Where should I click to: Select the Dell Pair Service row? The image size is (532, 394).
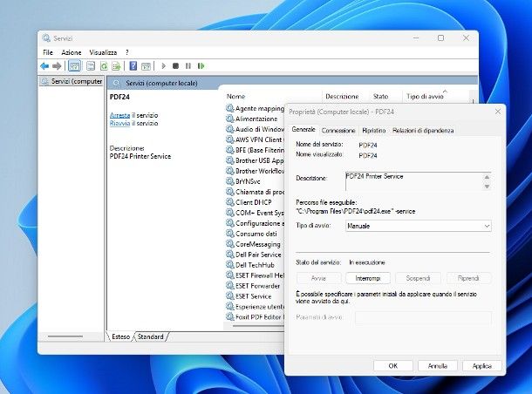pyautogui.click(x=255, y=255)
